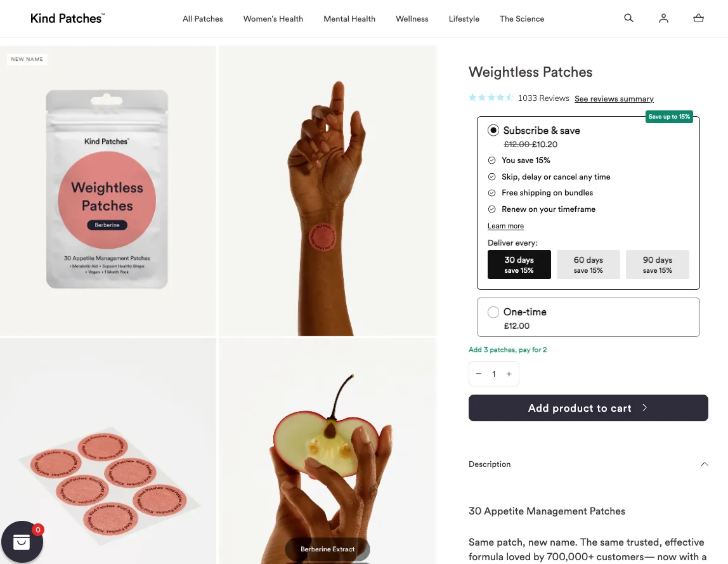This screenshot has height=564, width=728.
Task: Open the search icon in header
Action: tap(628, 18)
